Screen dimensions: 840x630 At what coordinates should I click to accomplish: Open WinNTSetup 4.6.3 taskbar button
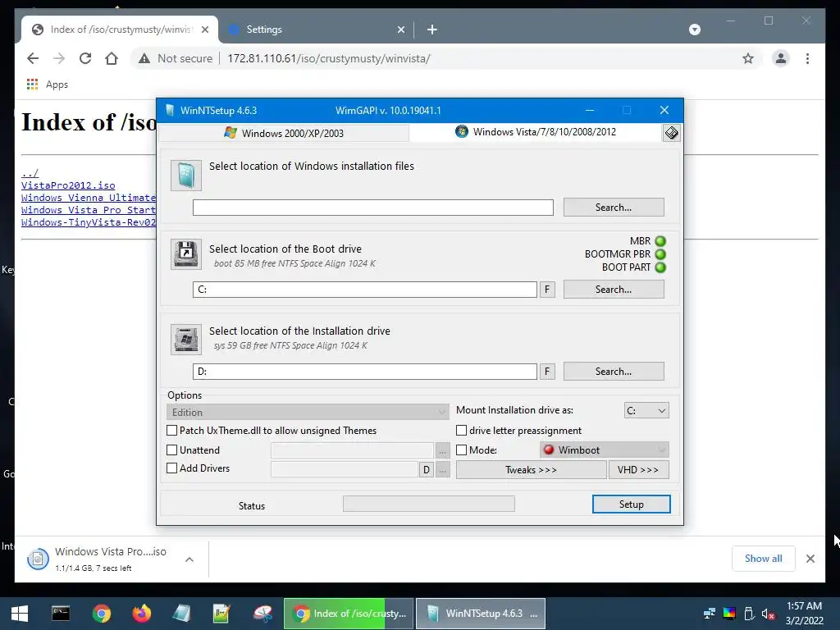tap(481, 614)
